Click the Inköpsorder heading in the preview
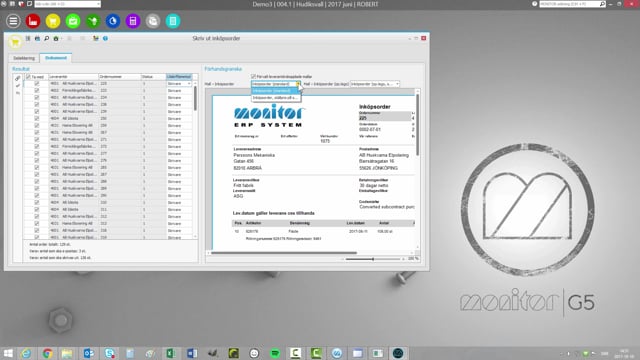640x360 pixels. tap(375, 107)
